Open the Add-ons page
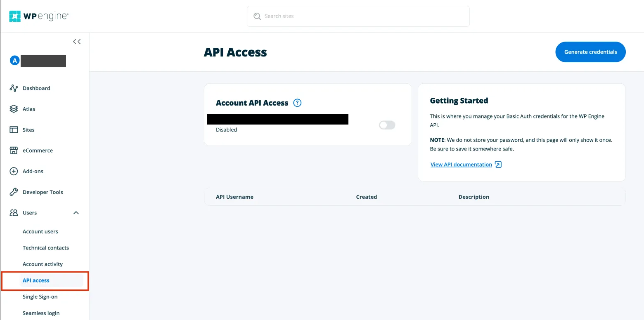Image resolution: width=644 pixels, height=320 pixels. 33,171
